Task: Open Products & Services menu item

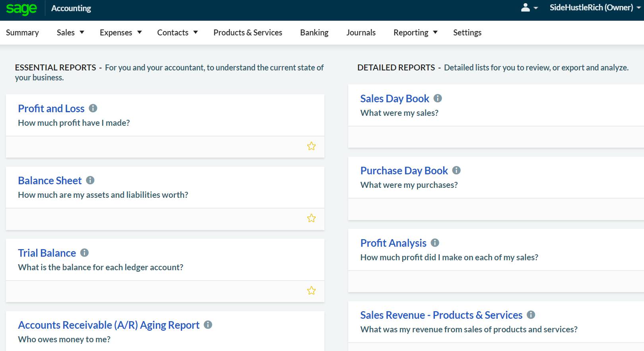Action: 248,33
